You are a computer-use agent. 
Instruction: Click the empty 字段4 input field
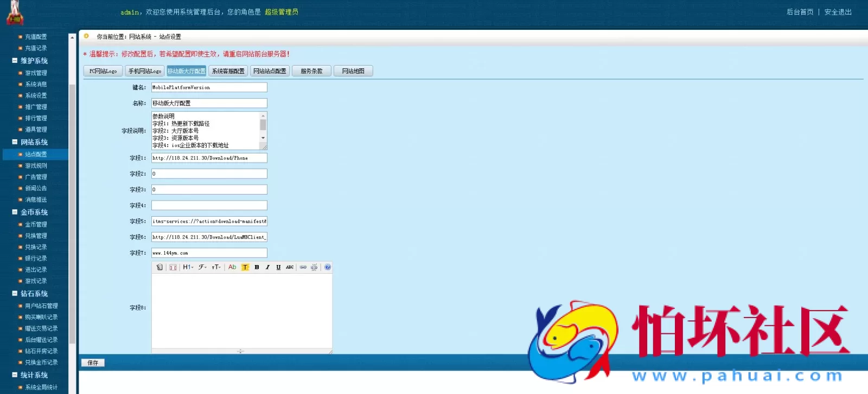pos(209,205)
